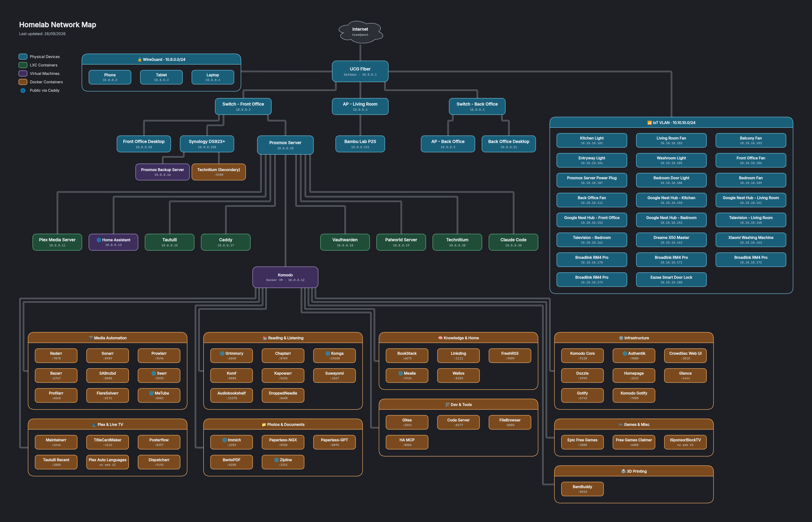Image resolution: width=812 pixels, height=522 pixels.
Task: Click the books icon in Reading & Listening header
Action: click(x=265, y=338)
